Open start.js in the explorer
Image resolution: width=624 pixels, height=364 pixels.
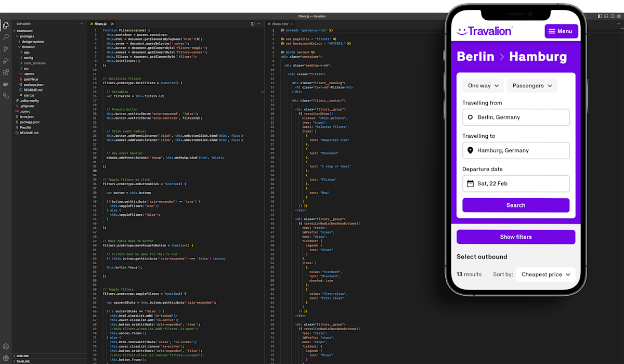pos(28,95)
